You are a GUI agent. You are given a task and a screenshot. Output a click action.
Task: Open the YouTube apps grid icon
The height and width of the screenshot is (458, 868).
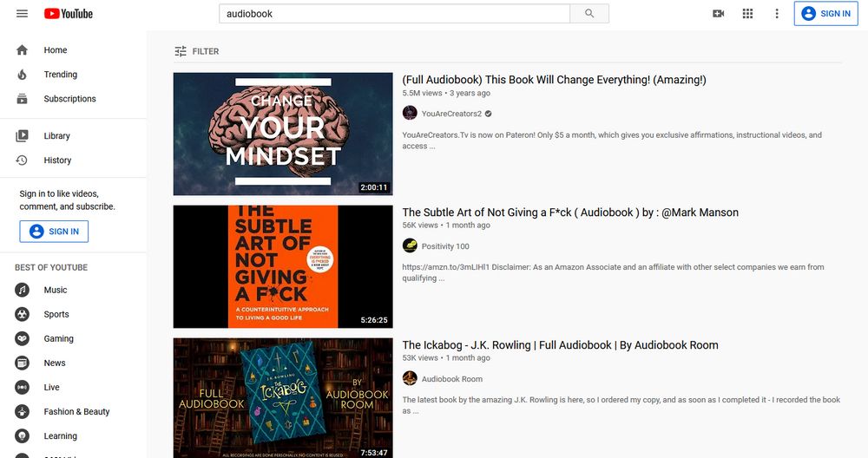[747, 13]
